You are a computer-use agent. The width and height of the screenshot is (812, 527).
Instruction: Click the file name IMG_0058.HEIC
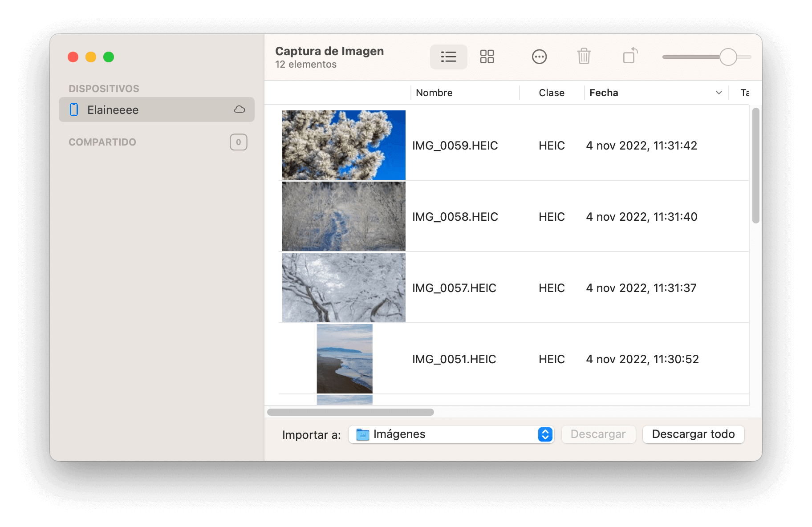(x=455, y=217)
